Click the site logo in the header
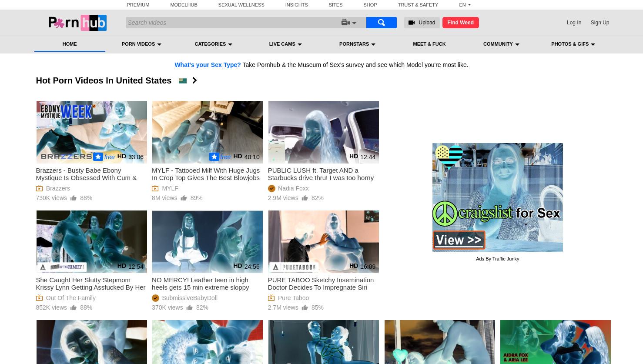643x364 pixels. tap(77, 23)
